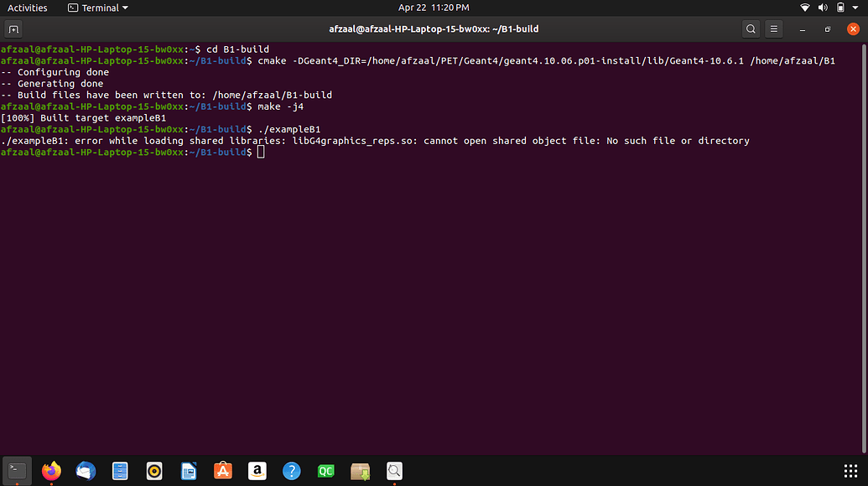Expand the Terminal app menu
The height and width of the screenshot is (486, 868).
pyautogui.click(x=98, y=8)
